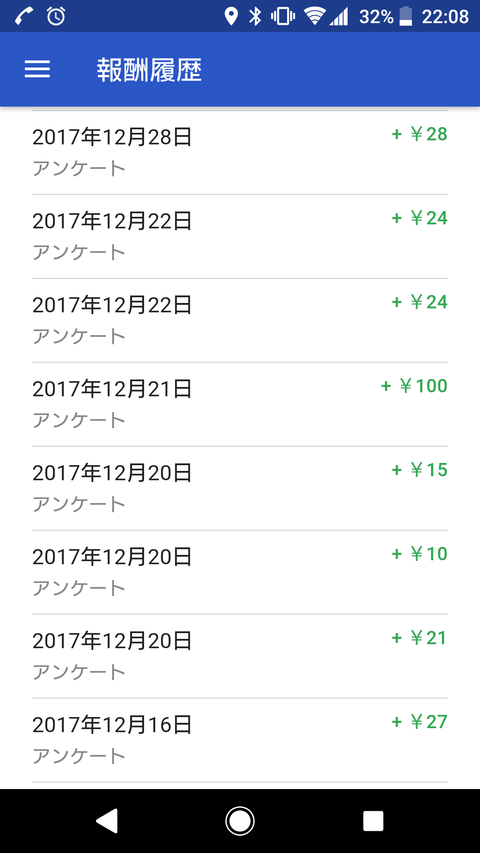Tap the + ￥28 reward amount
This screenshot has width=480, height=853.
pos(420,134)
